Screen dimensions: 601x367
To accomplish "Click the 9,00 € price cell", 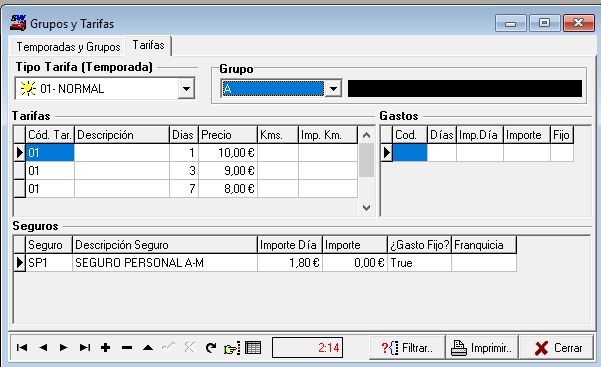I will pos(228,171).
